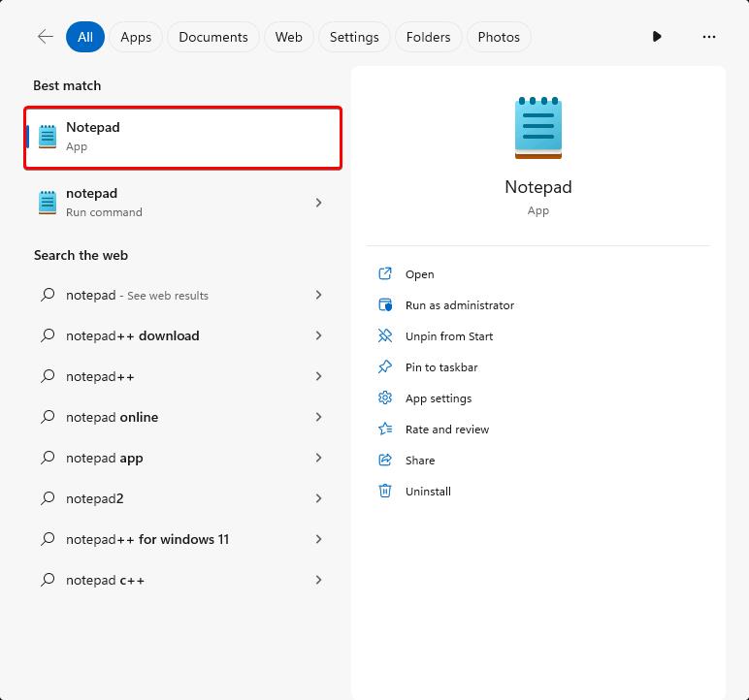Select the Notepad App best match result

click(x=183, y=138)
